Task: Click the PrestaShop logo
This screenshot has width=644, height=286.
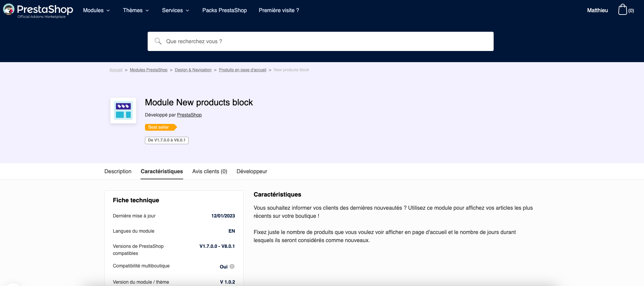Action: point(38,10)
